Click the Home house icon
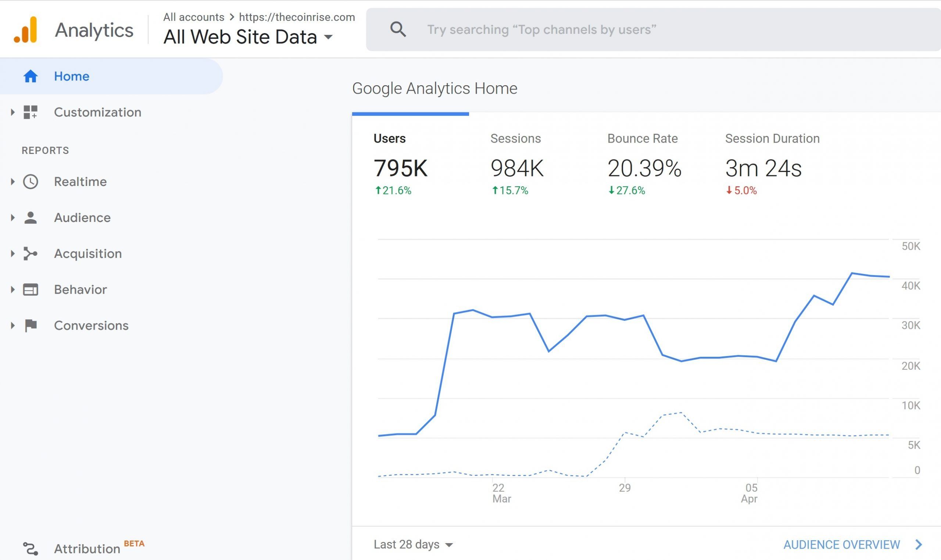 tap(31, 76)
